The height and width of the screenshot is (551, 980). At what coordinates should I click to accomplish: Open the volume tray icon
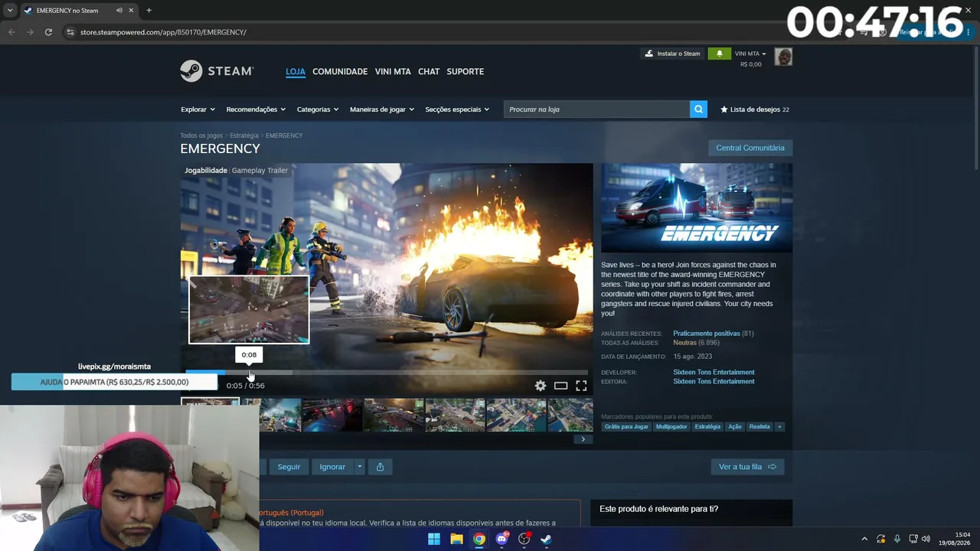click(x=926, y=539)
